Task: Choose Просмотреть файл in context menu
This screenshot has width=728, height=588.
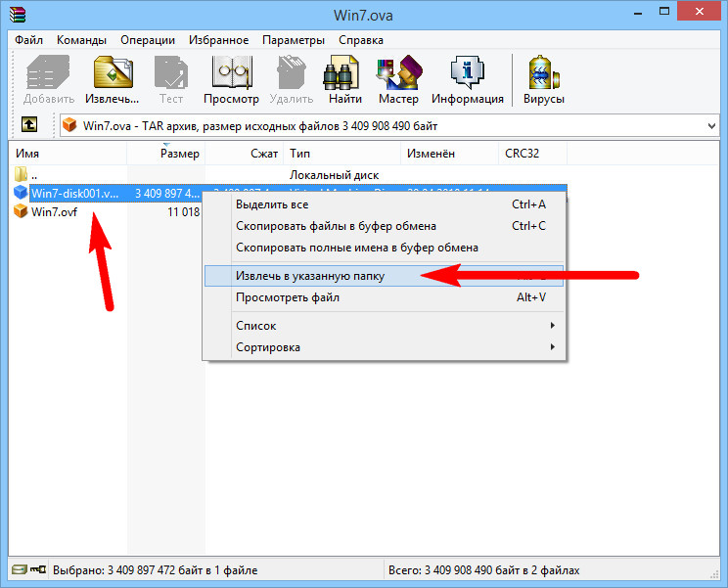Action: (x=384, y=297)
